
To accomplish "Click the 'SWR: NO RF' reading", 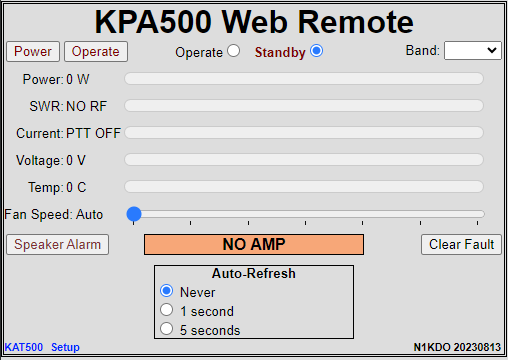I will [x=68, y=107].
